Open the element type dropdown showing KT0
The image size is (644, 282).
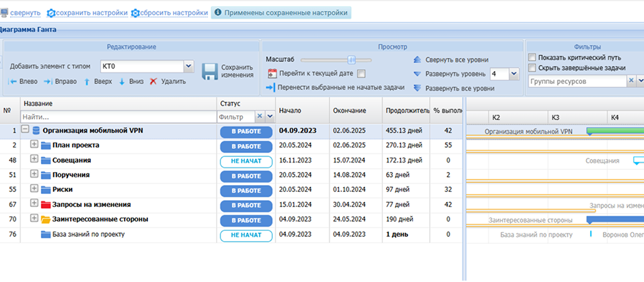click(x=188, y=66)
